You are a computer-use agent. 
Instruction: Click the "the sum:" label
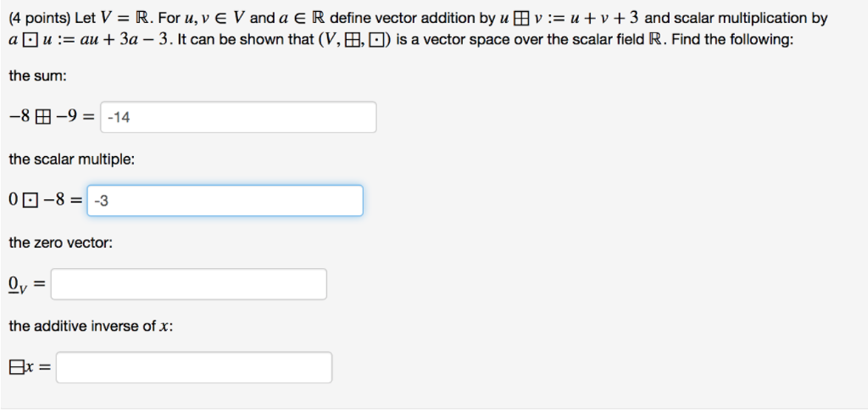coord(37,76)
